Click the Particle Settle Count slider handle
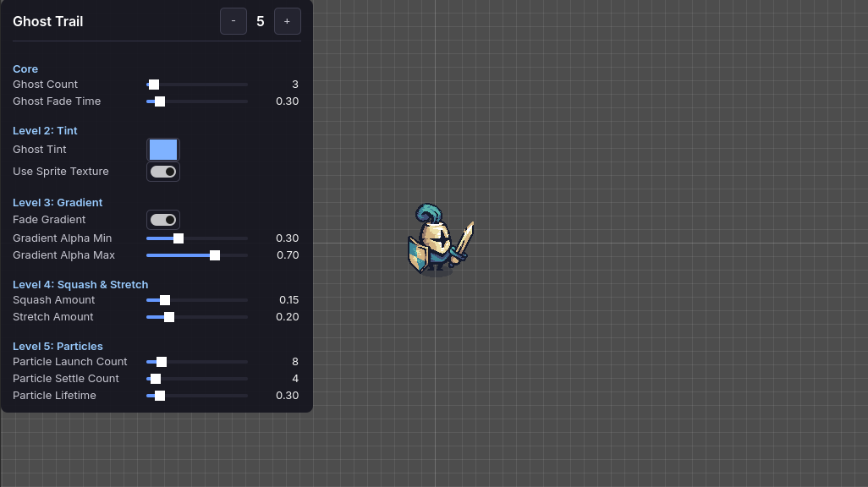The width and height of the screenshot is (868, 487). (x=154, y=379)
